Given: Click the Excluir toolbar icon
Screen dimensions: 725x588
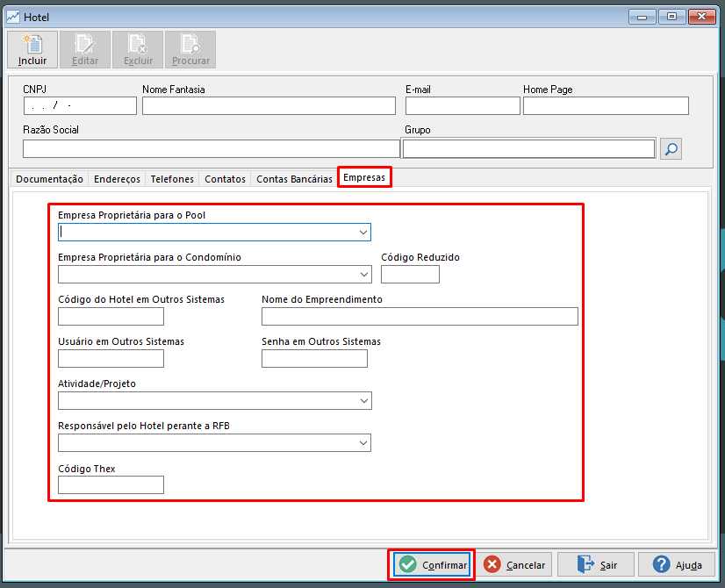Looking at the screenshot, I should pyautogui.click(x=138, y=49).
